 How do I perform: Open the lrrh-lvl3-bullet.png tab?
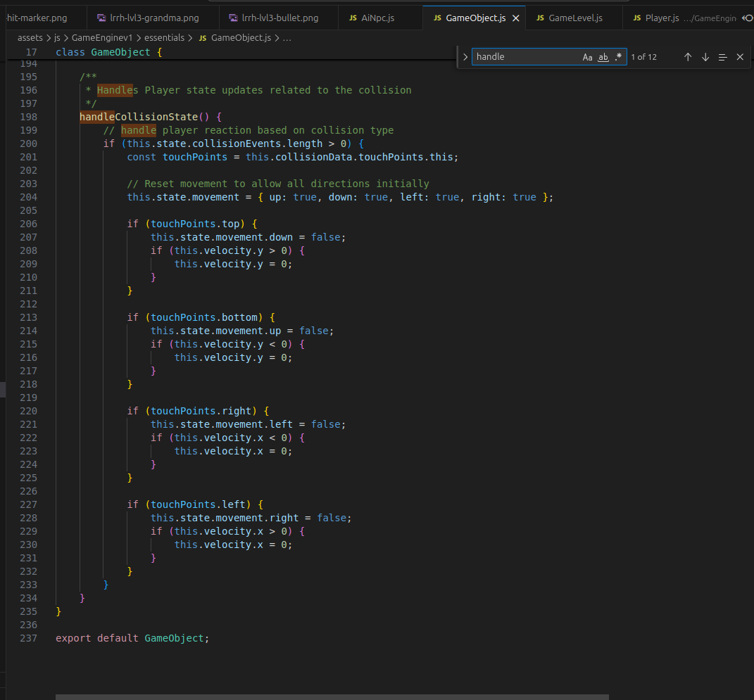pos(274,18)
